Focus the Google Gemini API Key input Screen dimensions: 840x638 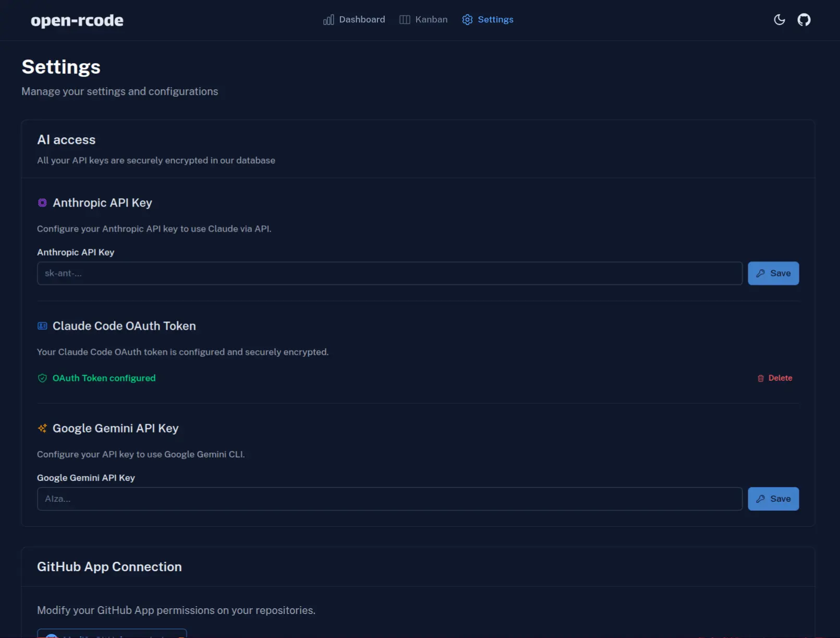coord(389,499)
